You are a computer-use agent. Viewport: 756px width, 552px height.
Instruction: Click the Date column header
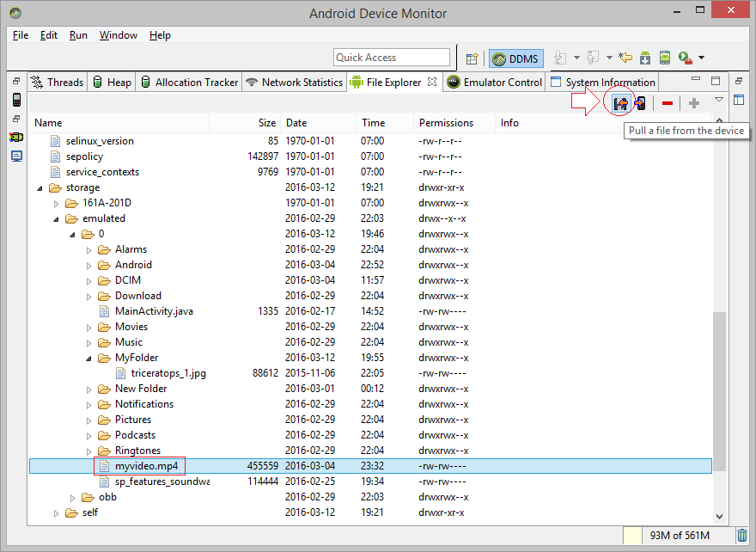click(319, 123)
